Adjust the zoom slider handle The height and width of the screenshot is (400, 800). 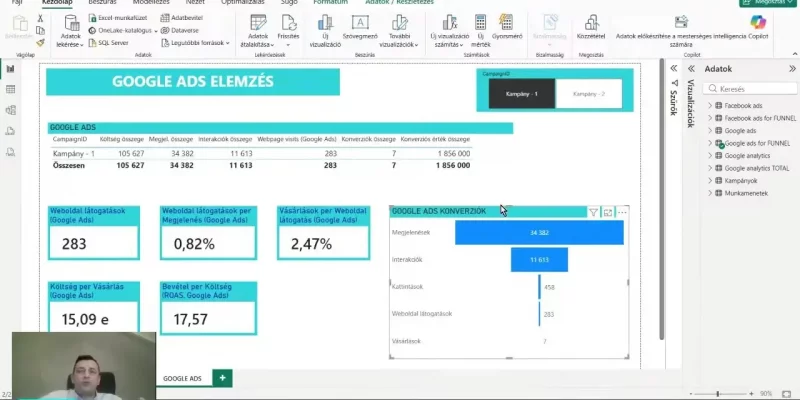pos(717,394)
